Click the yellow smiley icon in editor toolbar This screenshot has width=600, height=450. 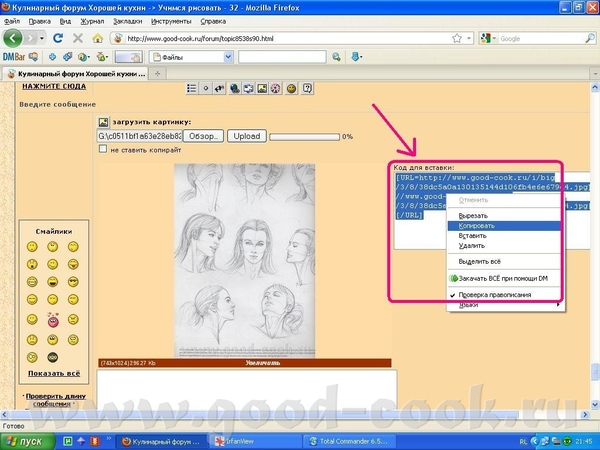point(292,89)
